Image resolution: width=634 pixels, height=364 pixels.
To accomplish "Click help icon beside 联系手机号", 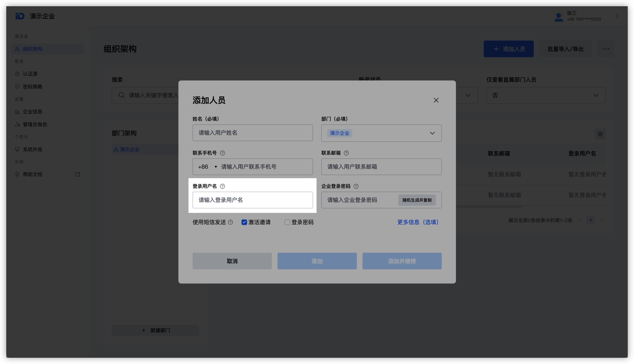I will [222, 153].
